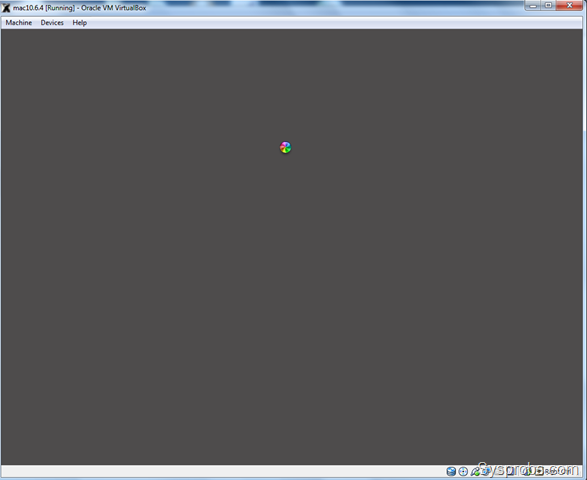Close the mac10.6.4 VM window
Screen dimensions: 587x480
[x=569, y=6]
